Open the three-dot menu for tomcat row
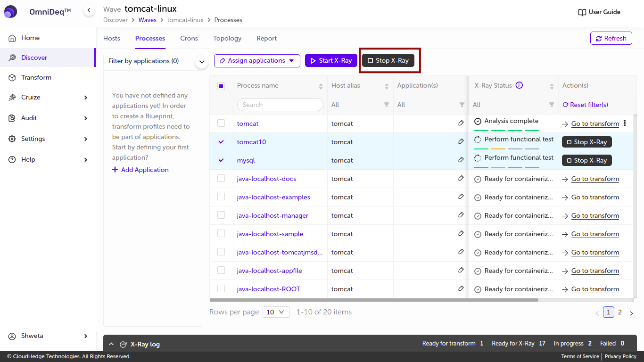 [x=625, y=123]
